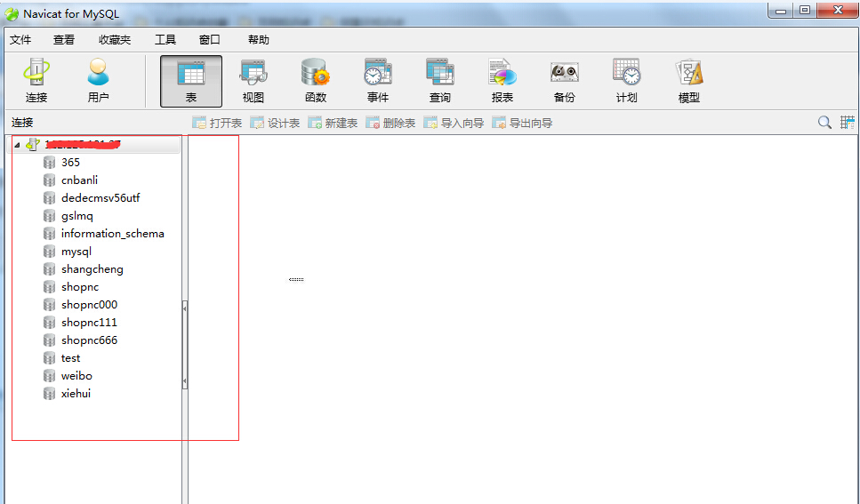The width and height of the screenshot is (860, 504).
Task: Collapse the server connection tree node
Action: [x=17, y=145]
